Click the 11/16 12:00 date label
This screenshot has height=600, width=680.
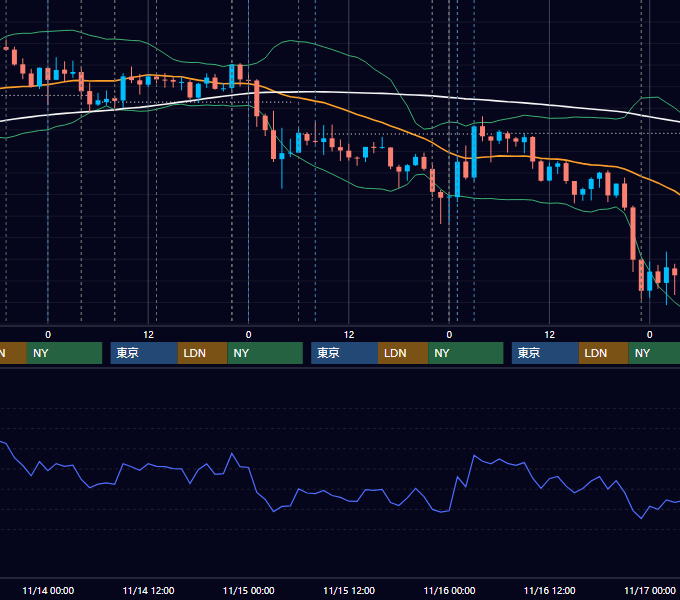549,590
